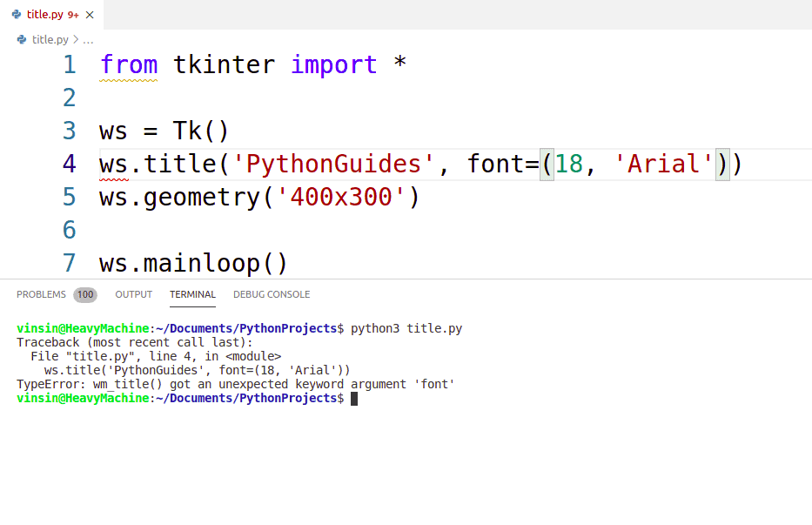812x525 pixels.
Task: Click the 'python3 title.py' command in terminal
Action: [x=406, y=328]
